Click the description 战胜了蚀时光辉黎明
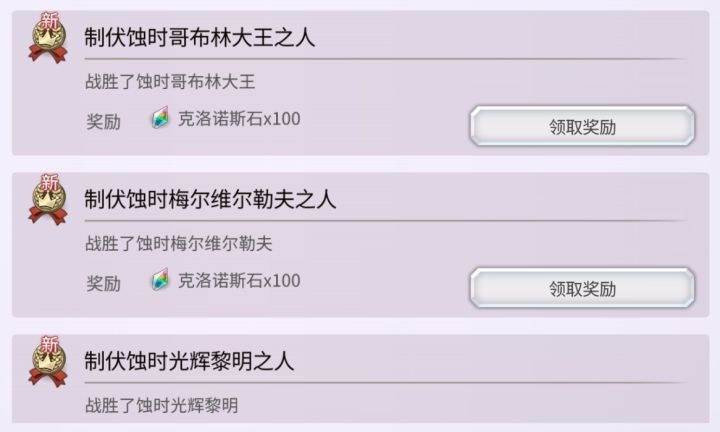The width and height of the screenshot is (720, 432). (x=162, y=405)
